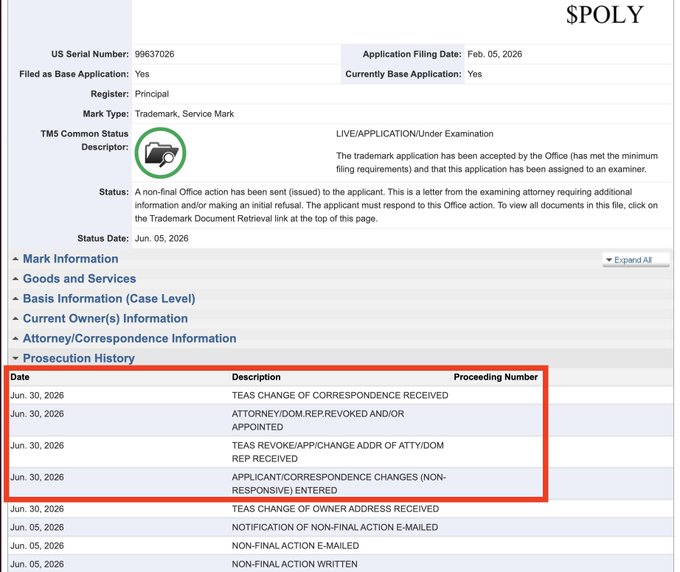Expand Current Owner(s) Information section

pyautogui.click(x=105, y=319)
